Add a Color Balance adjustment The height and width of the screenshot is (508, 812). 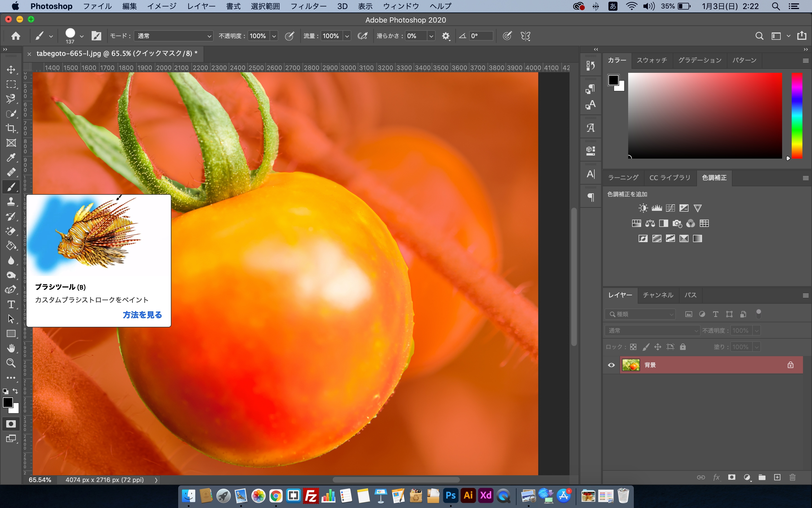(650, 224)
